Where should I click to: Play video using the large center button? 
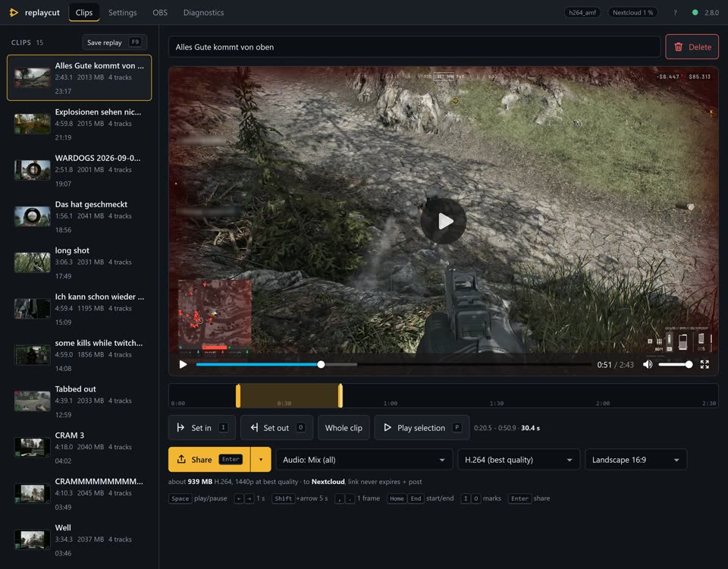[x=444, y=221]
